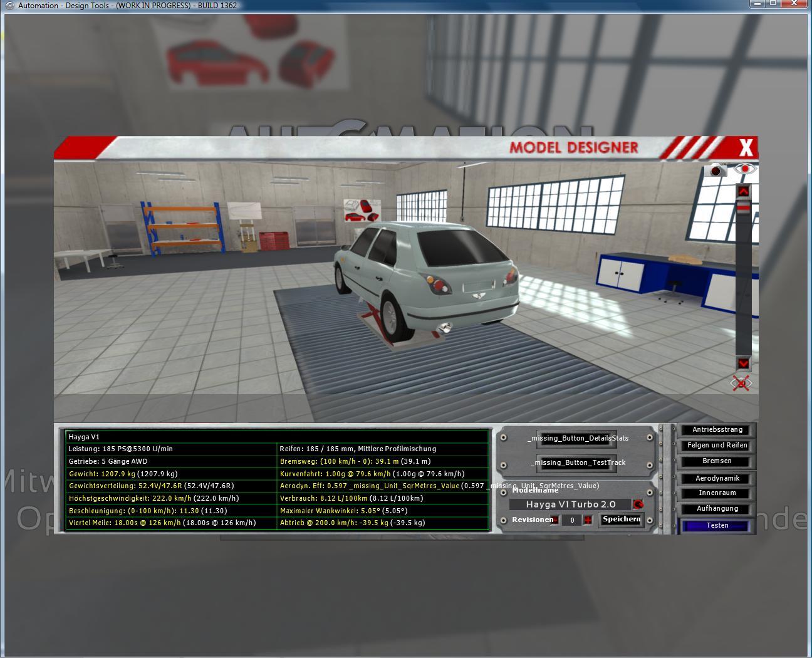Select the Bremsen tab

click(x=717, y=461)
